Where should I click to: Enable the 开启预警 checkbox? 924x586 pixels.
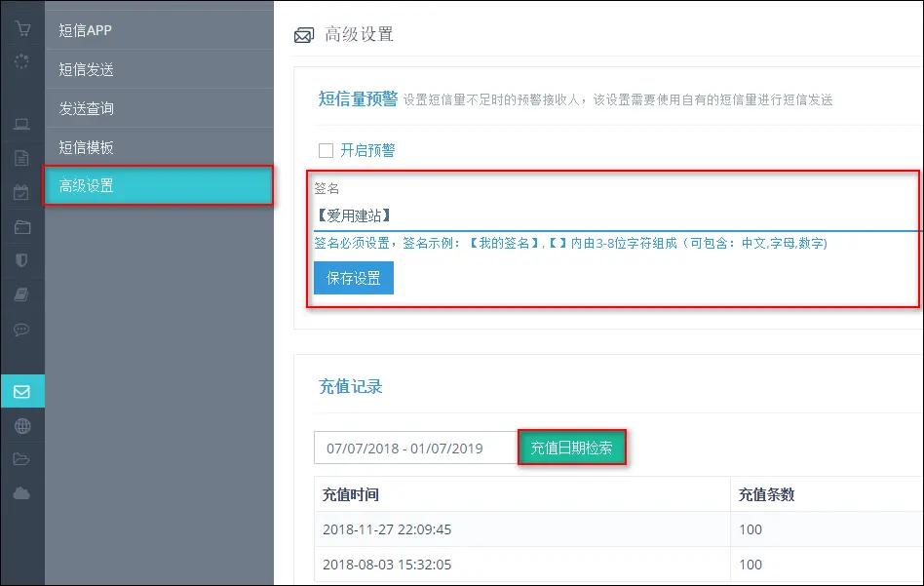[327, 151]
